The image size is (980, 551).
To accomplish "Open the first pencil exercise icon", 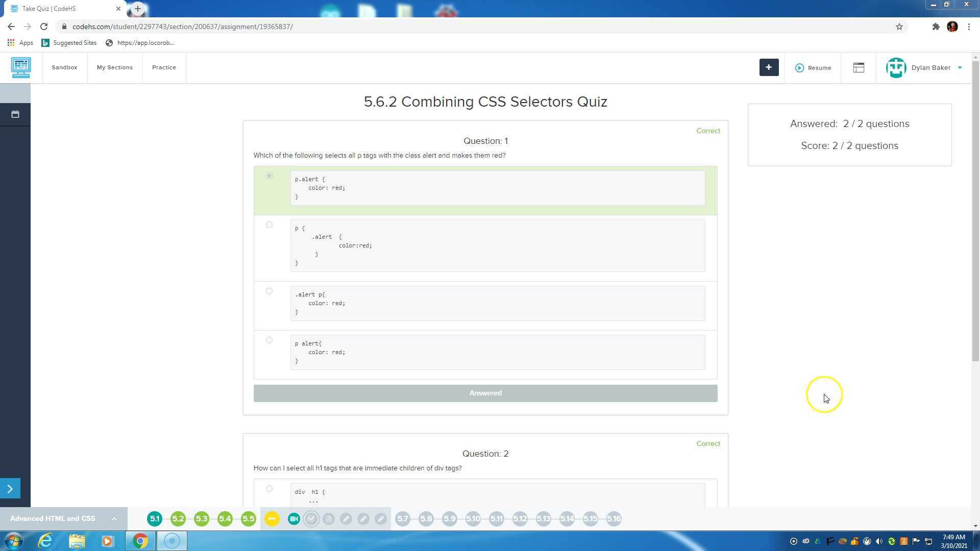I will [346, 518].
